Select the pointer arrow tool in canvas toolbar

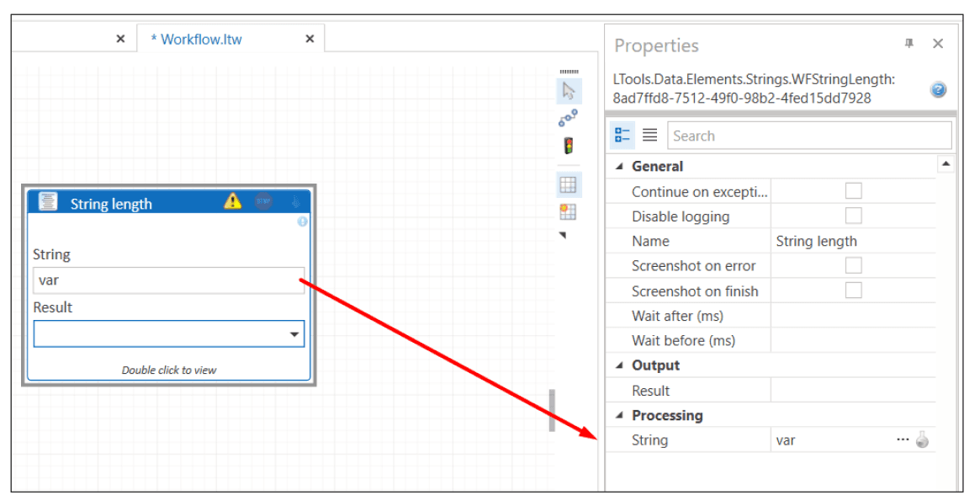(x=569, y=91)
